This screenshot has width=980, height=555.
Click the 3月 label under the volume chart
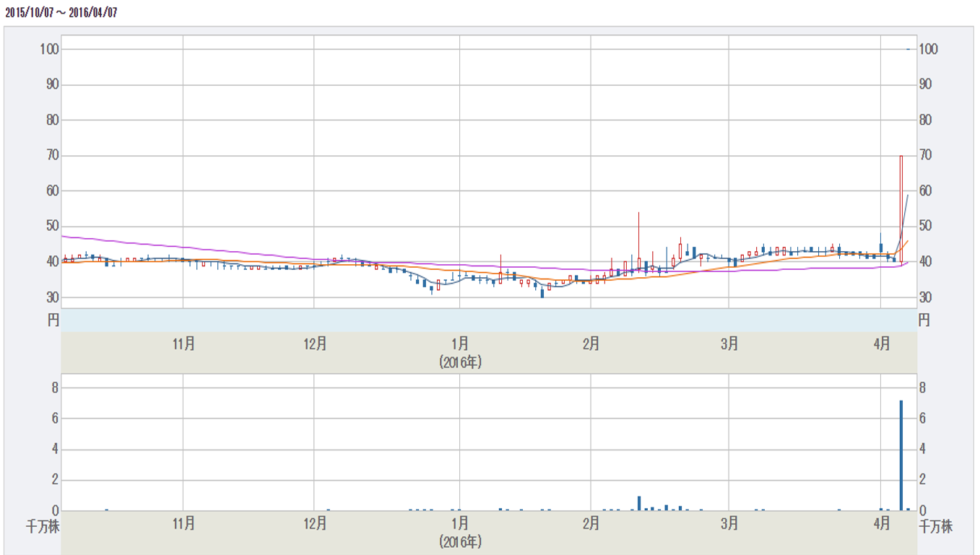tap(729, 523)
